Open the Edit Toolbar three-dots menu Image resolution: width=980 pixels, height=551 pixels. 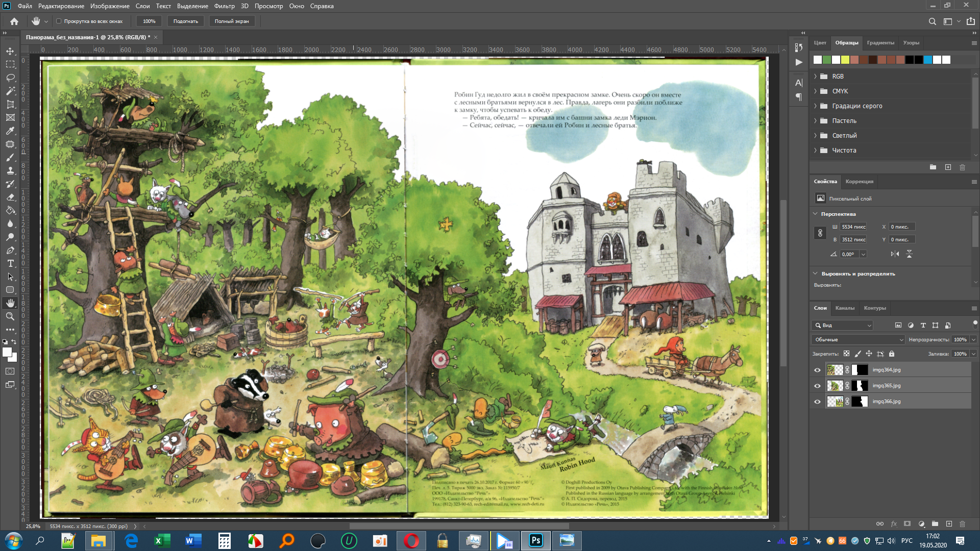coord(10,330)
